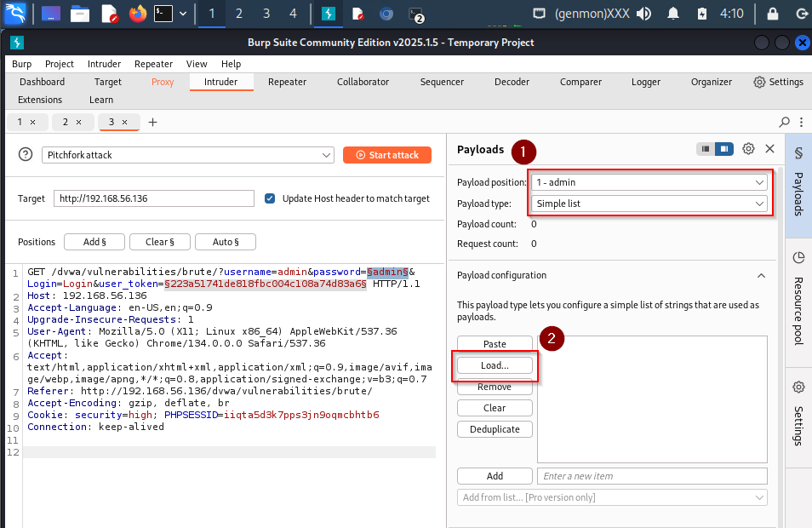This screenshot has width=812, height=528.
Task: Click the search magnifier icon
Action: [x=784, y=123]
